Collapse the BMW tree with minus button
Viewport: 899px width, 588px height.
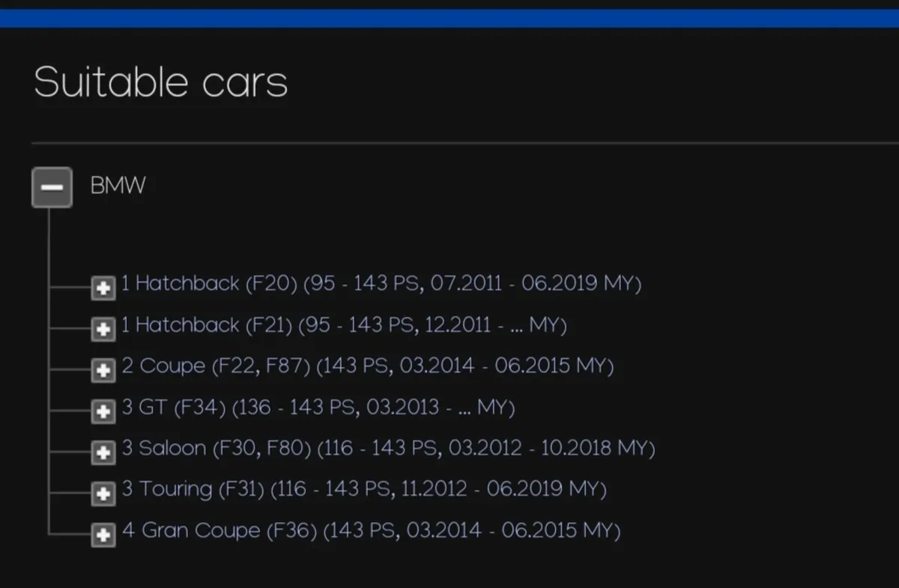tap(52, 187)
